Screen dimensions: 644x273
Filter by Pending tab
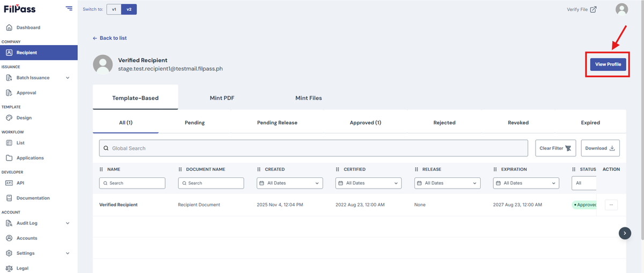pos(195,123)
